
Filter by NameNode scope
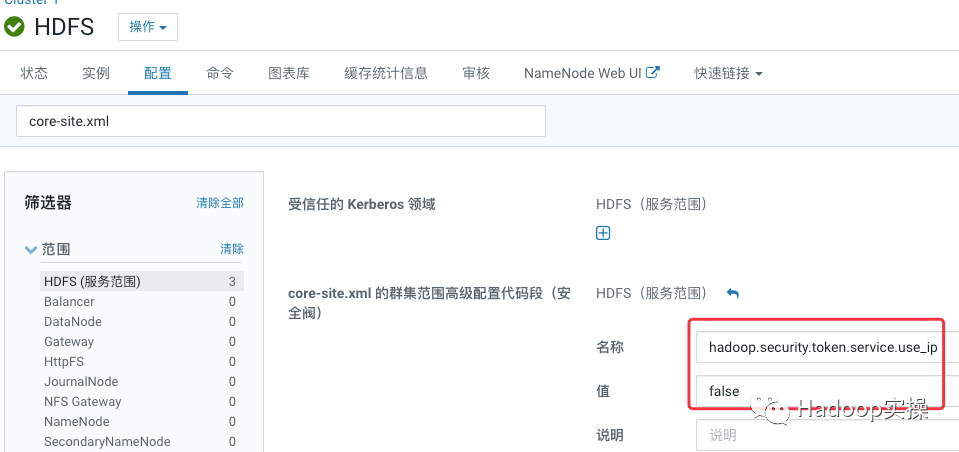pos(77,422)
